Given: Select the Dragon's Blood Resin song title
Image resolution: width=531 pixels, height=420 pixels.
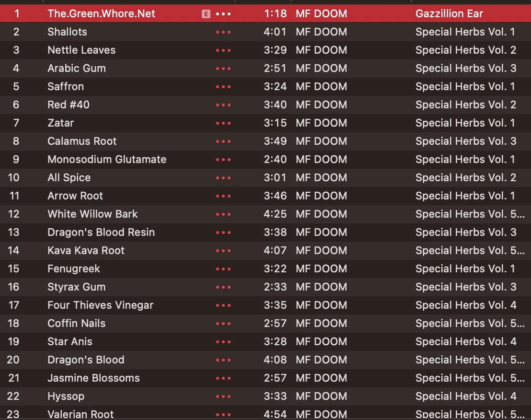Looking at the screenshot, I should [x=101, y=233].
